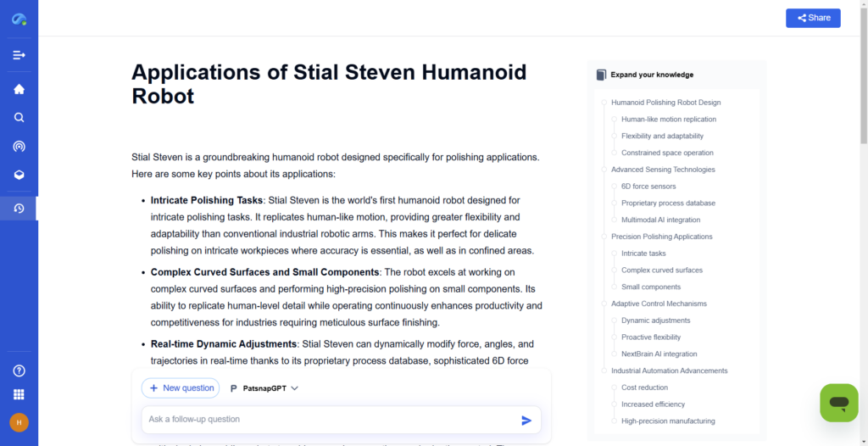
Task: Select Adaptive Control Mechanisms topic
Action: pos(659,304)
